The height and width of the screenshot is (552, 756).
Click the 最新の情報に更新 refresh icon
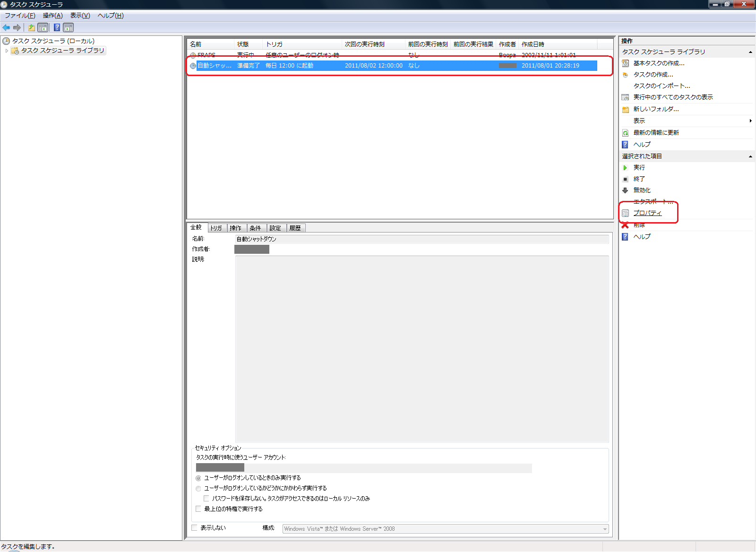[x=625, y=133]
